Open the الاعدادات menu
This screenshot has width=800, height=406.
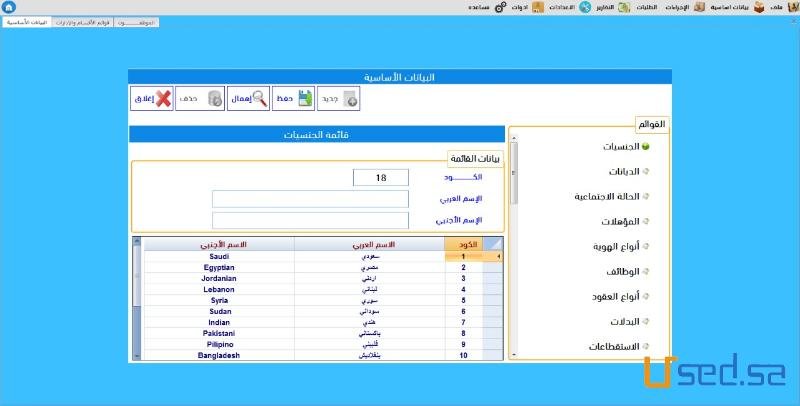pyautogui.click(x=562, y=7)
